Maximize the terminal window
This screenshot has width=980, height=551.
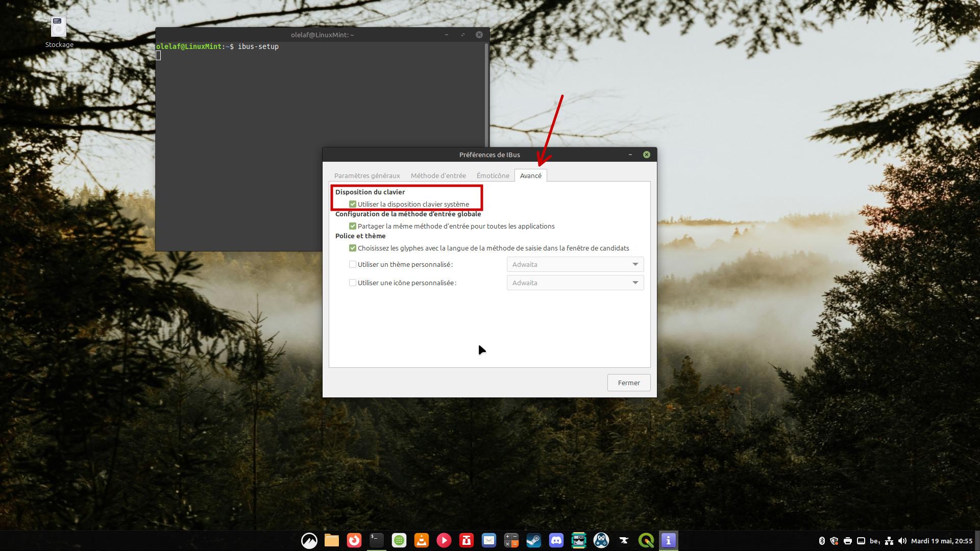tap(463, 35)
